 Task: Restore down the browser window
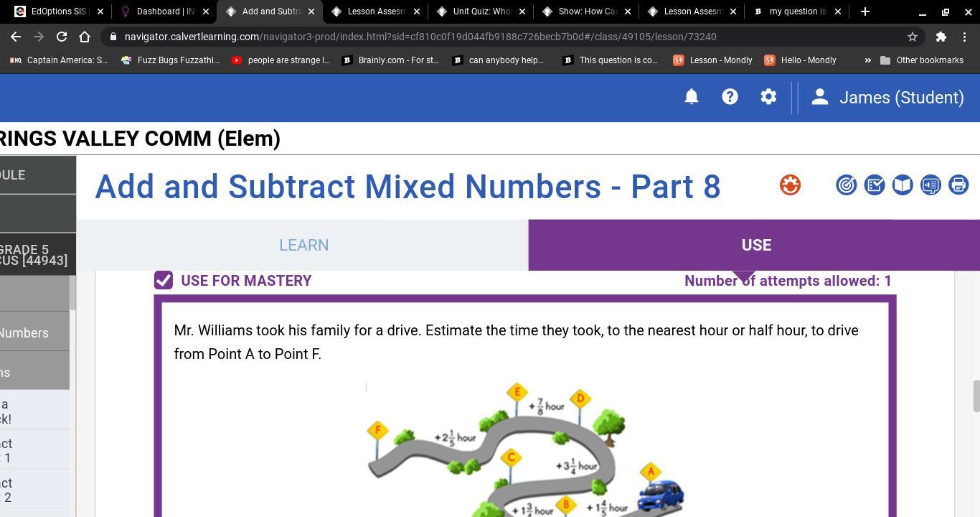(x=945, y=11)
